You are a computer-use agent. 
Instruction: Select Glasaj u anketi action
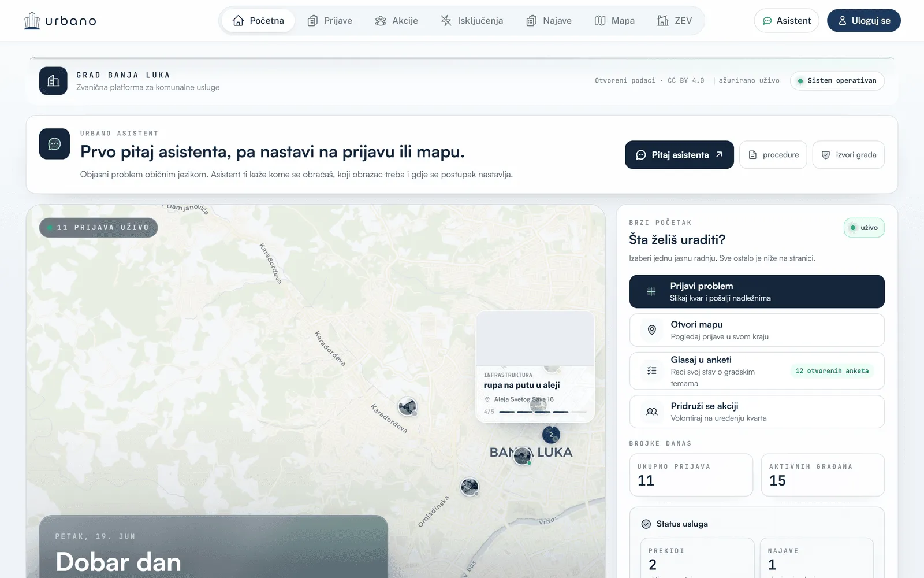click(757, 371)
